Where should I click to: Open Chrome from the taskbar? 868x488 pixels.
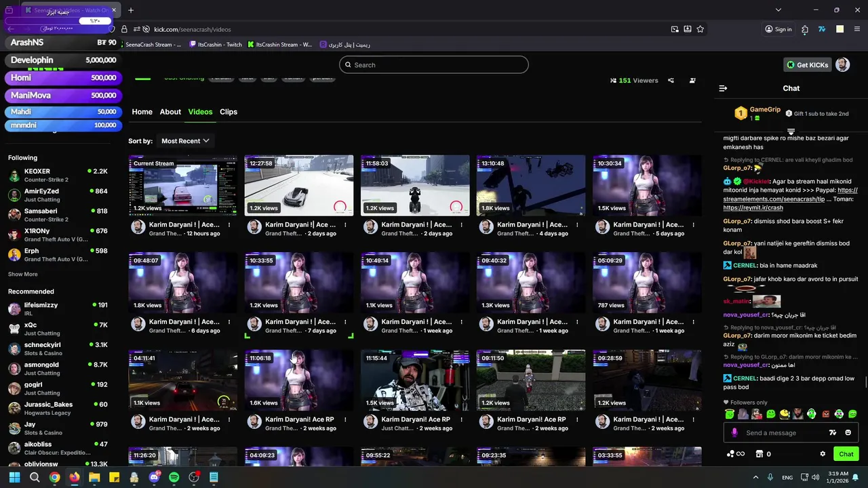point(54,477)
